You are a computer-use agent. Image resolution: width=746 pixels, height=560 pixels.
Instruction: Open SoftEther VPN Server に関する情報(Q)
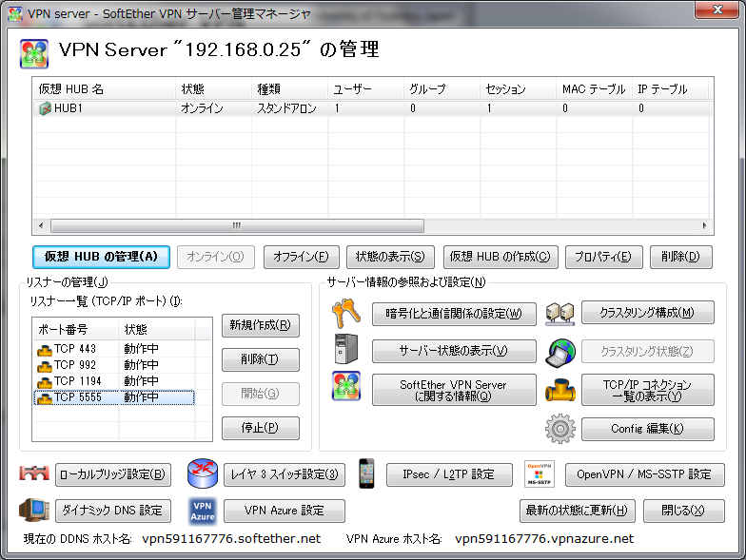(454, 390)
